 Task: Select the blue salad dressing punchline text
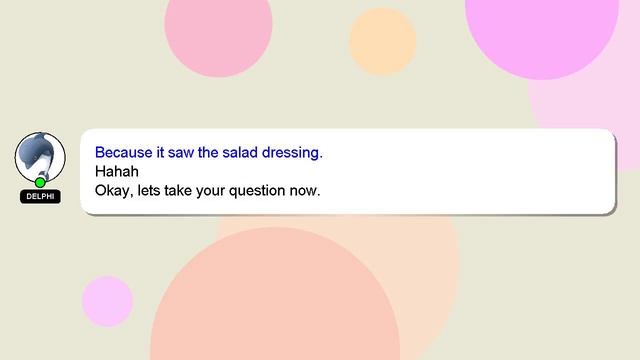(x=209, y=152)
